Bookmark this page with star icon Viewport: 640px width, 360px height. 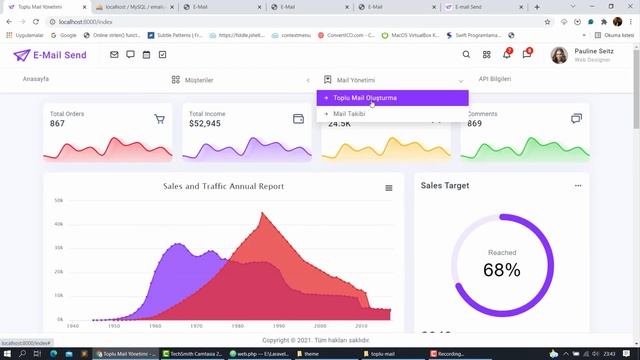click(x=547, y=22)
